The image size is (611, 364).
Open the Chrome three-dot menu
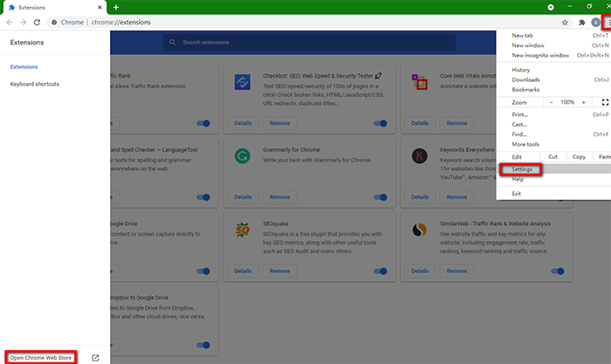pos(606,22)
